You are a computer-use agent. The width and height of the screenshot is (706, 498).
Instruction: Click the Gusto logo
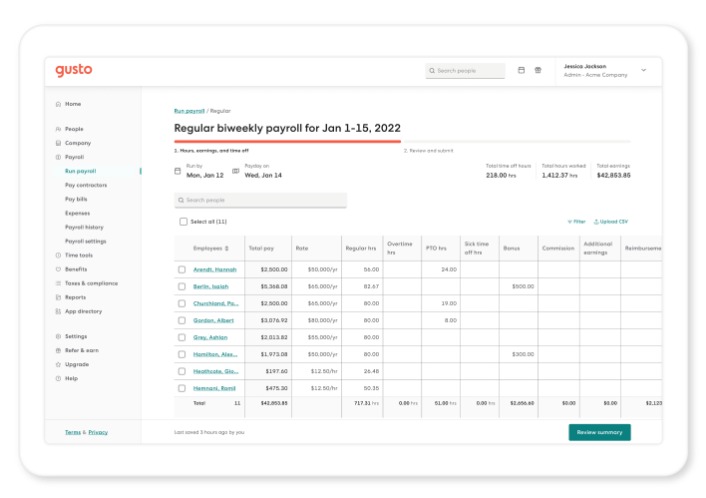74,70
